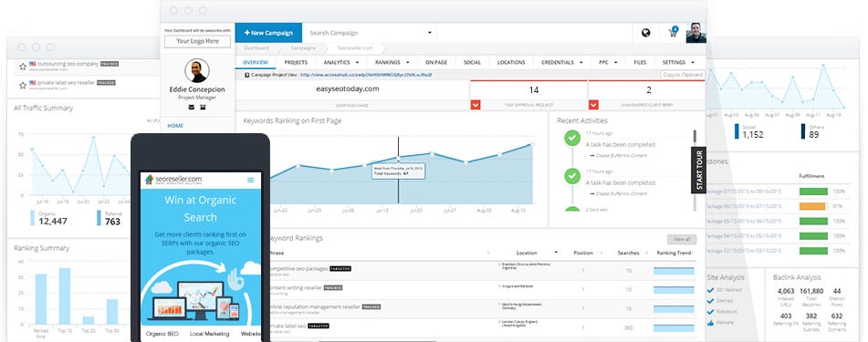Screen dimensions: 868x342
Task: Open the Search Campaign dropdown arrow
Action: 430,33
